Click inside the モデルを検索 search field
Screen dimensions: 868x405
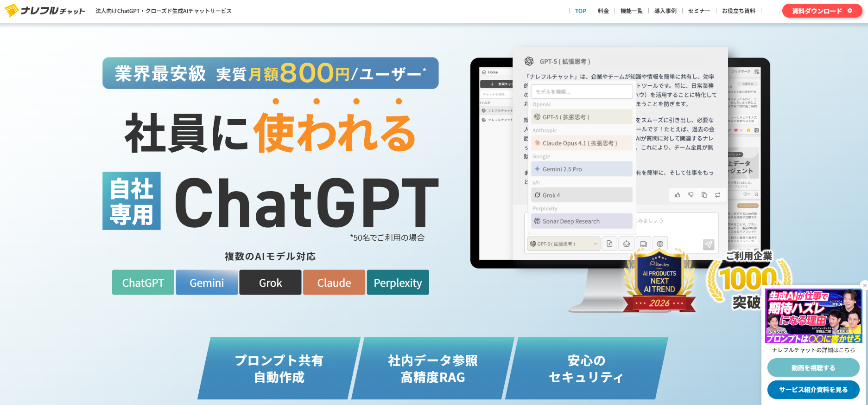pyautogui.click(x=582, y=92)
